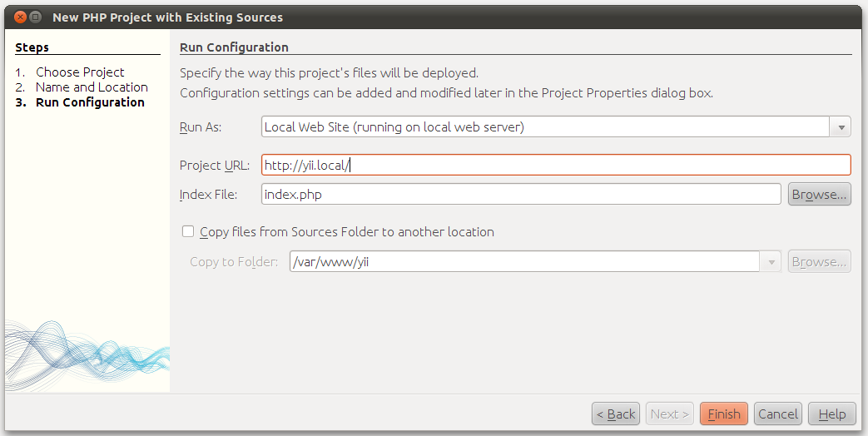Image resolution: width=868 pixels, height=436 pixels.
Task: Enable Copy files from Sources Folder checkbox
Action: click(x=188, y=232)
